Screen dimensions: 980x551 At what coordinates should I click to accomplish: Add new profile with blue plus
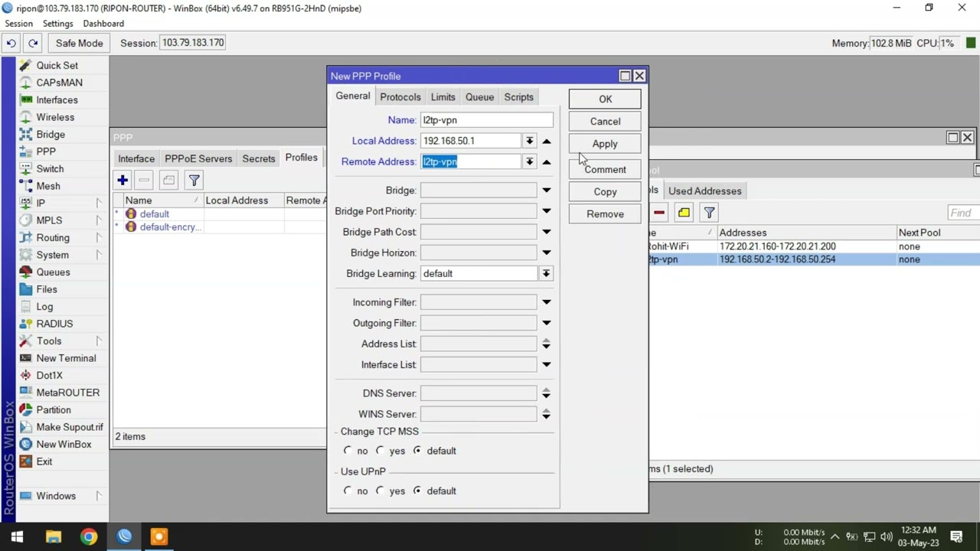122,180
